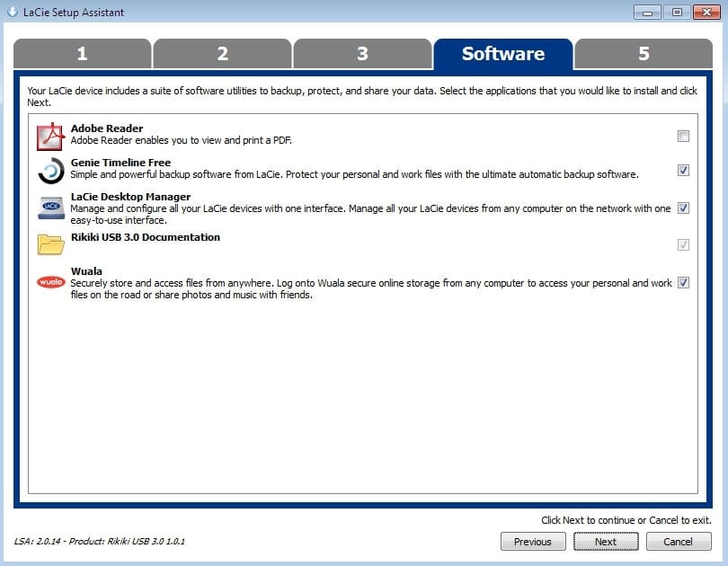Image resolution: width=728 pixels, height=566 pixels.
Task: Click the 'Your LaCie device includes' intro text
Action: point(362,96)
